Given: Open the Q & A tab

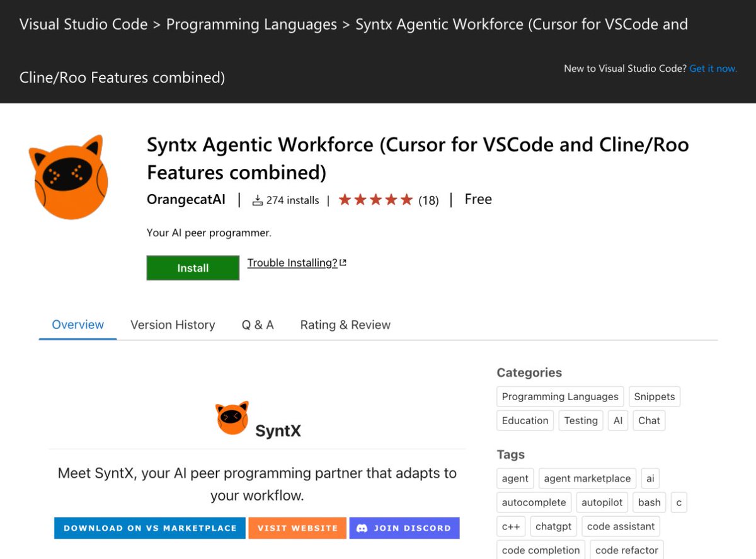Looking at the screenshot, I should 258,325.
